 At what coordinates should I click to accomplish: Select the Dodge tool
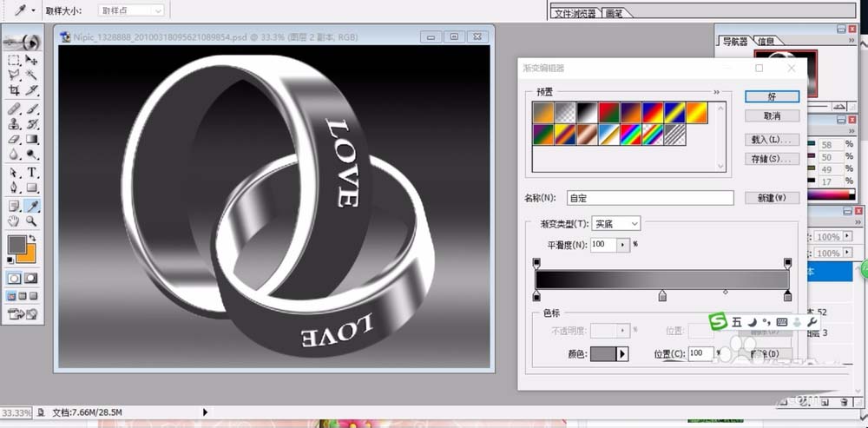point(31,155)
